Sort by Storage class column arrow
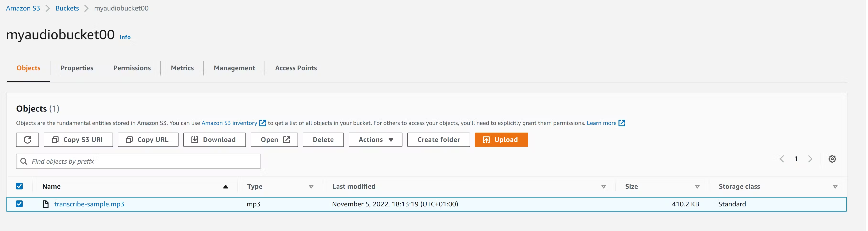Viewport: 868px width, 231px height. pyautogui.click(x=835, y=187)
